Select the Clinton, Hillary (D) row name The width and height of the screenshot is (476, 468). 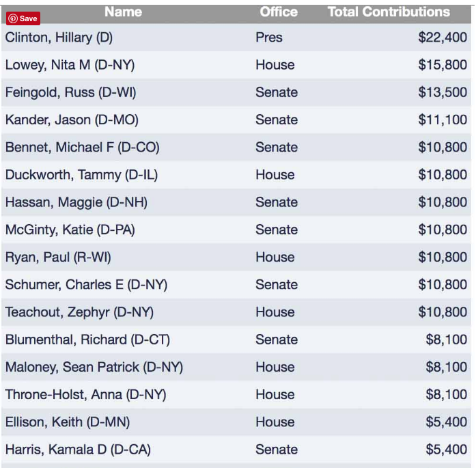point(59,38)
